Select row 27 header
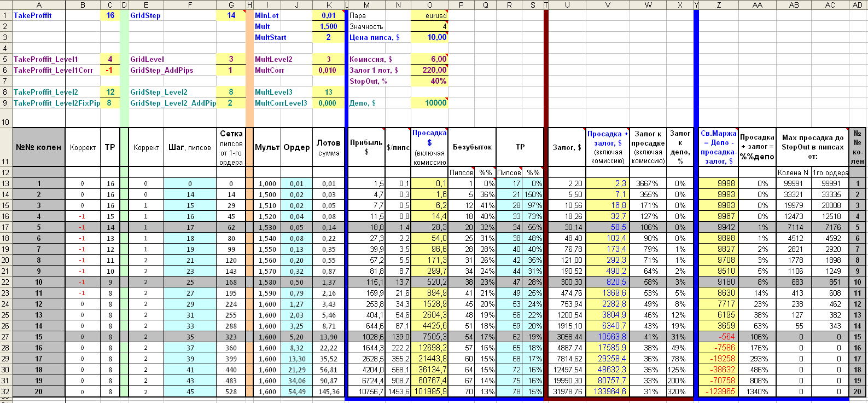 coord(5,337)
